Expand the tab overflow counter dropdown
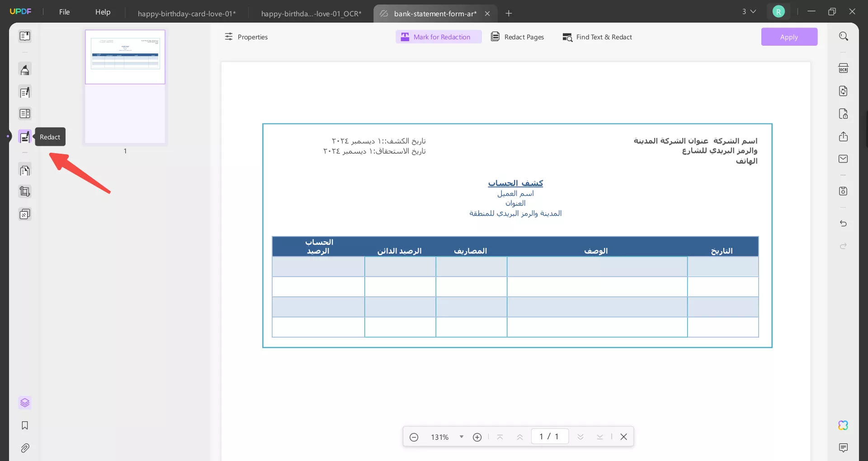 pyautogui.click(x=748, y=11)
